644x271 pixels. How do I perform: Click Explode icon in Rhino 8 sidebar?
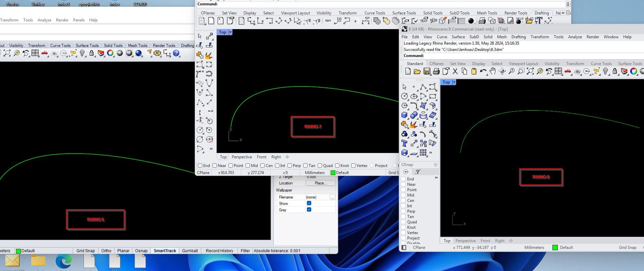414,125
